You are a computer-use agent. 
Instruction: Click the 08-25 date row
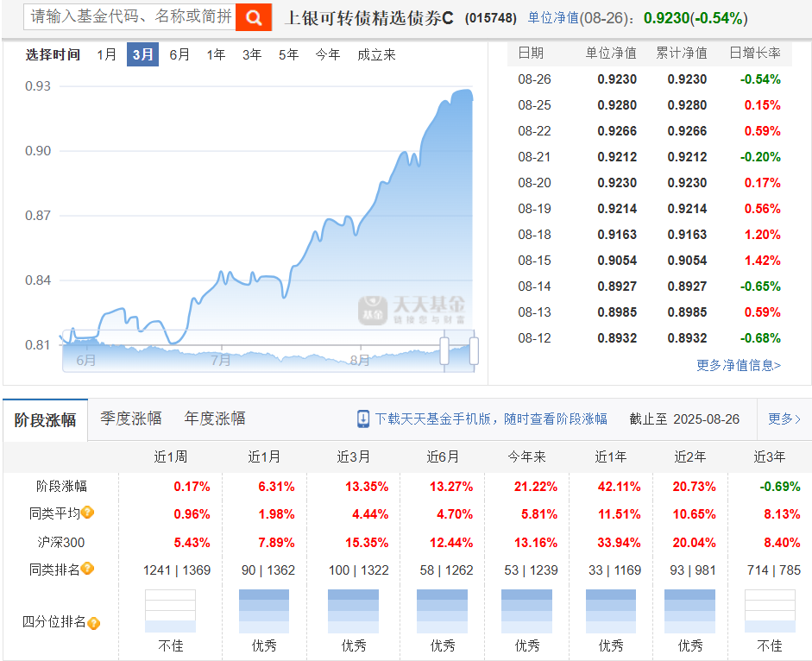[x=650, y=105]
